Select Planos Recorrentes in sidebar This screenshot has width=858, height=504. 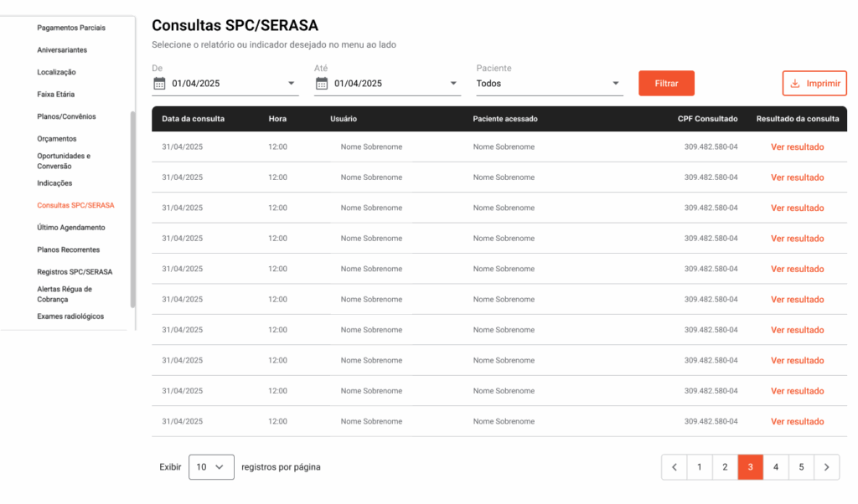point(69,249)
